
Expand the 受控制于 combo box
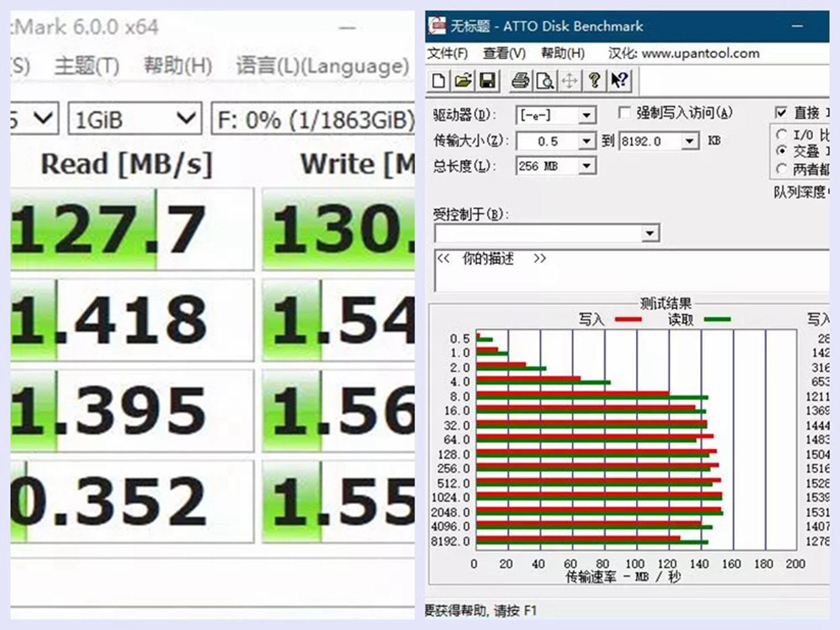[x=650, y=234]
